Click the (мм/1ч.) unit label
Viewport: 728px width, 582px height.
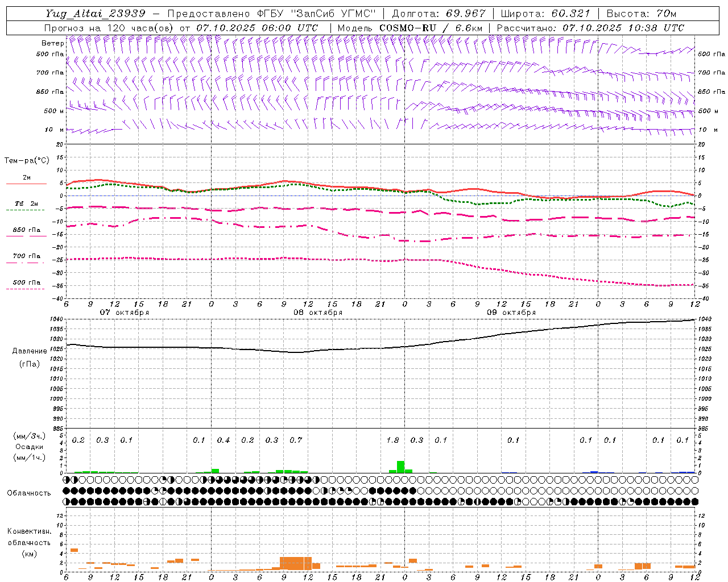coord(29,458)
